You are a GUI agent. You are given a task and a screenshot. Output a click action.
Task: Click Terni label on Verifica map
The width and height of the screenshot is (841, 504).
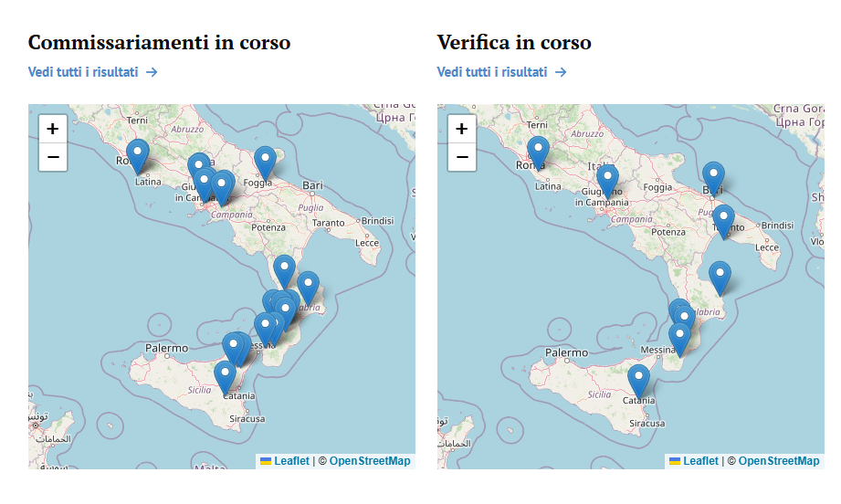537,124
